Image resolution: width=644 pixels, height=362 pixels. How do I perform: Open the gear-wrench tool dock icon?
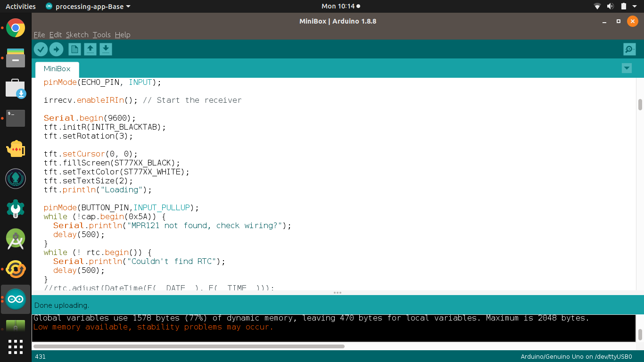tap(16, 209)
